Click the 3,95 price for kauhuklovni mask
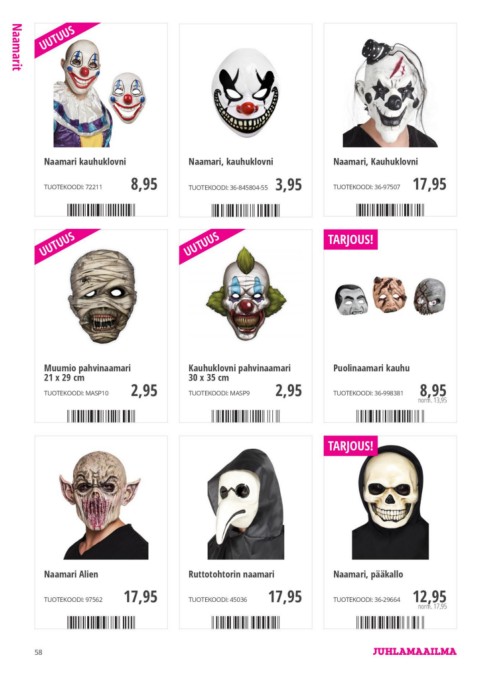 click(x=289, y=184)
